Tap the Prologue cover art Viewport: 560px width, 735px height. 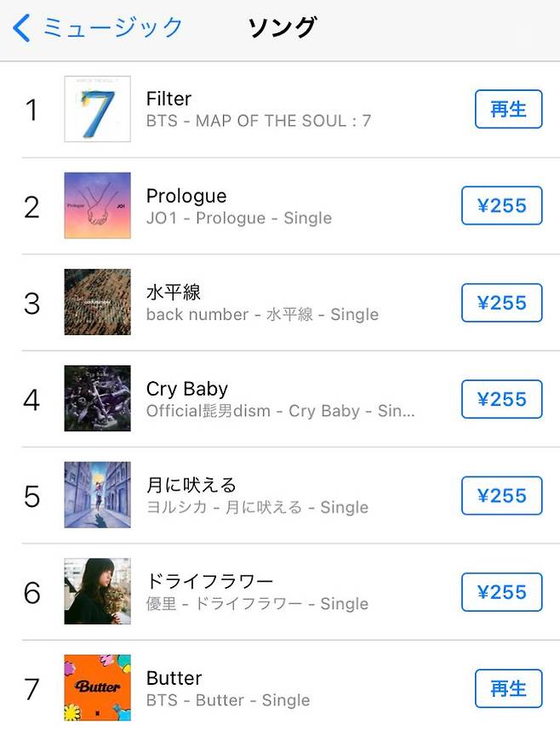point(97,206)
